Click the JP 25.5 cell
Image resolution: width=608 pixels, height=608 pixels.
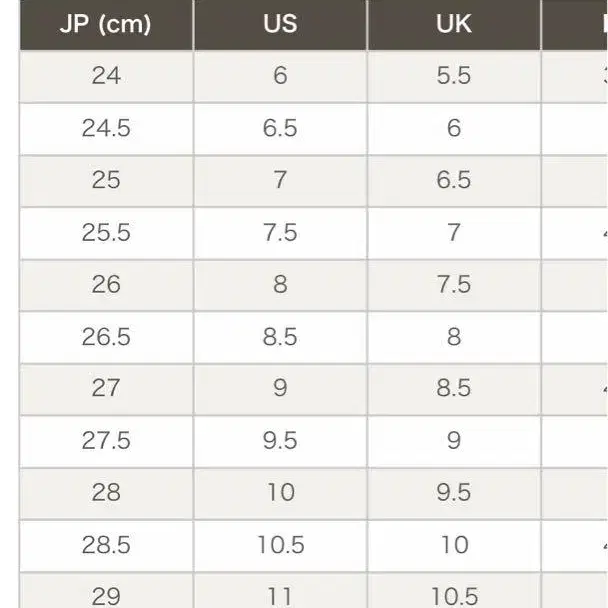[x=106, y=233]
